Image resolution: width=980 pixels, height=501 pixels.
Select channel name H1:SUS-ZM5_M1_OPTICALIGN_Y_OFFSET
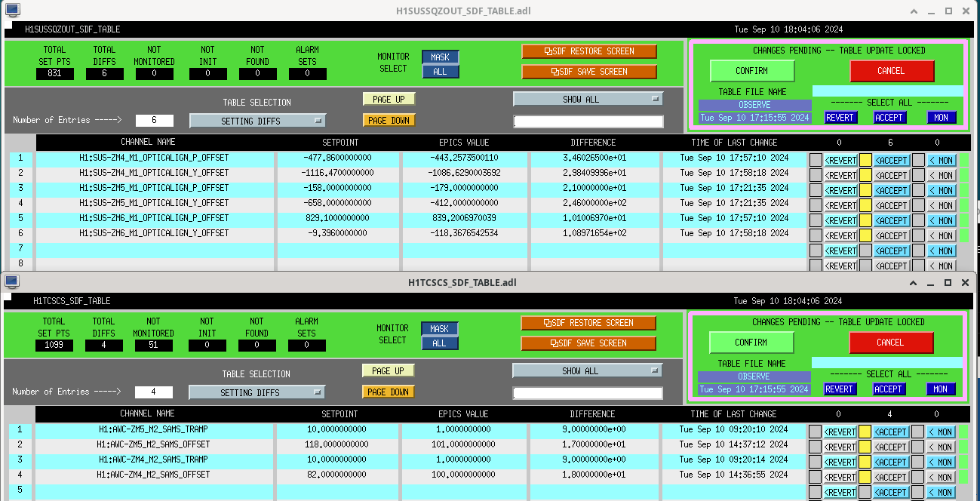[x=154, y=203]
